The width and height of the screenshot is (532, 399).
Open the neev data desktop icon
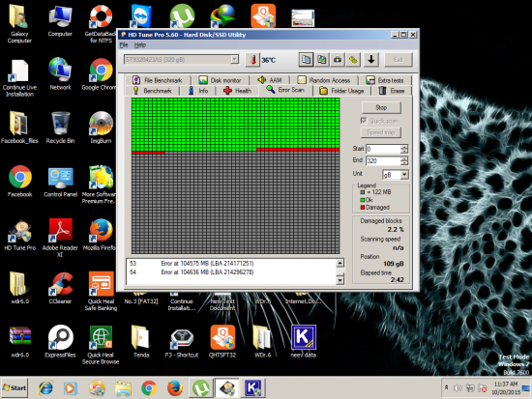pyautogui.click(x=304, y=342)
